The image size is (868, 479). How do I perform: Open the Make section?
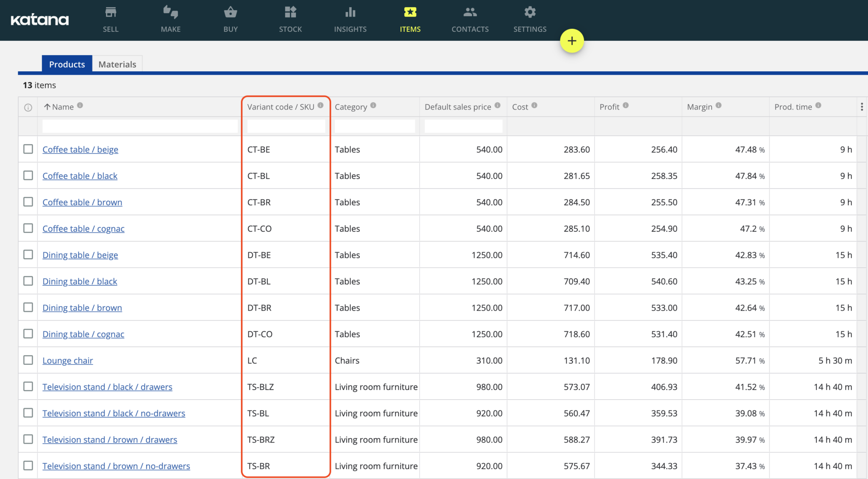[x=170, y=20]
